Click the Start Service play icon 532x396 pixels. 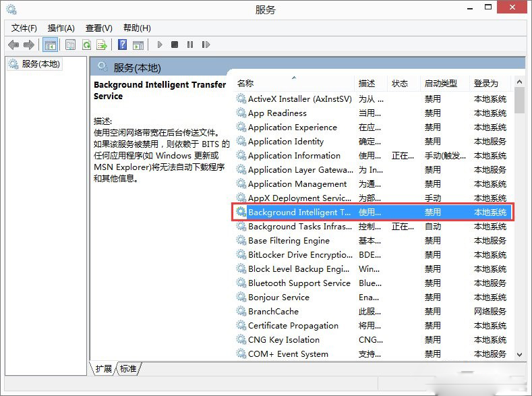coord(160,45)
